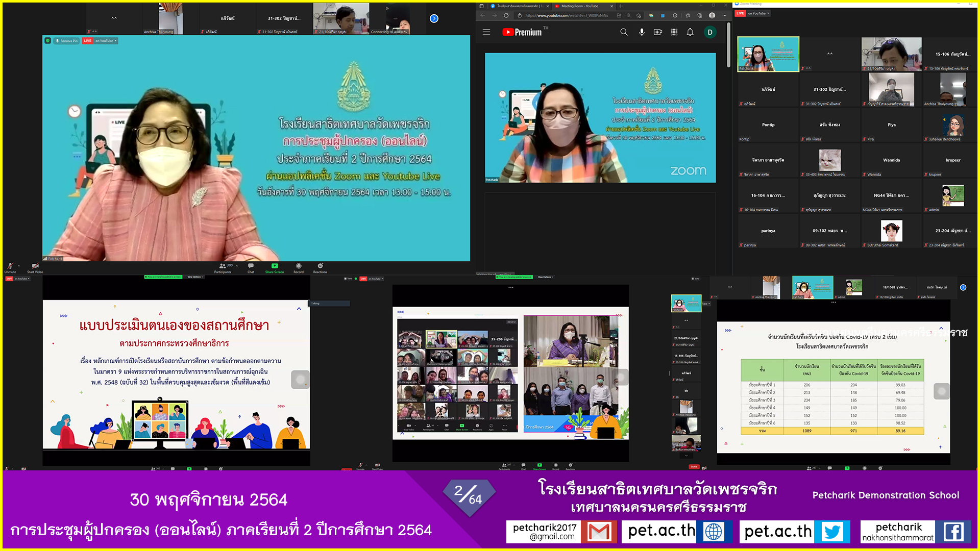980x551 pixels.
Task: Select the parinya tile in gallery view
Action: pyautogui.click(x=768, y=231)
